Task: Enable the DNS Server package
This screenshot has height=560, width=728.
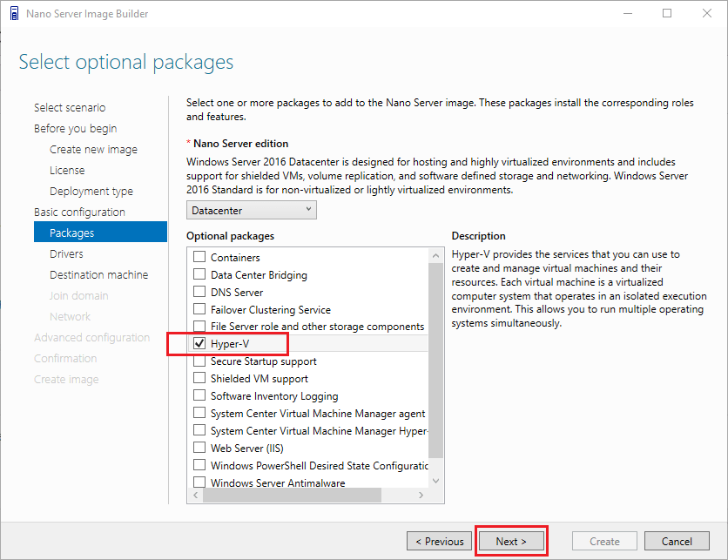Action: coord(199,293)
